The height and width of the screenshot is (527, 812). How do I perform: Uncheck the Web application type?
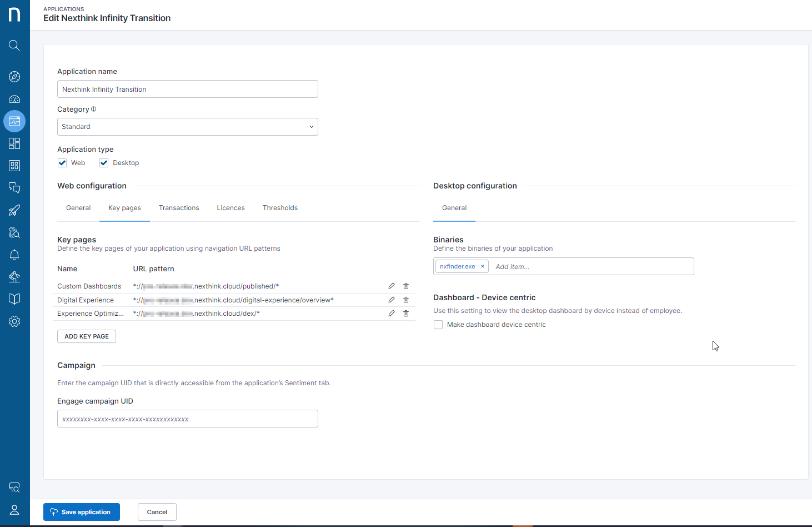[x=62, y=163]
